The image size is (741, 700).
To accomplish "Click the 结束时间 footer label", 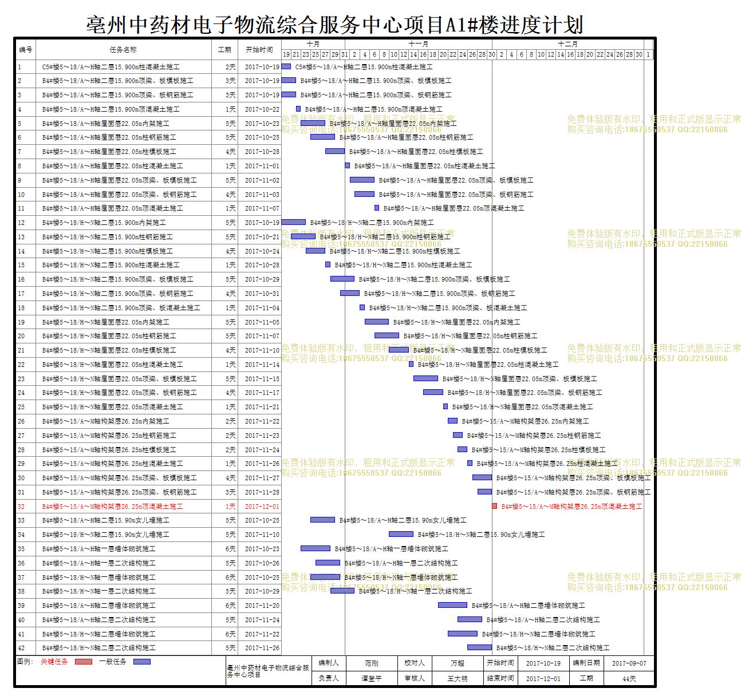I will tap(500, 678).
